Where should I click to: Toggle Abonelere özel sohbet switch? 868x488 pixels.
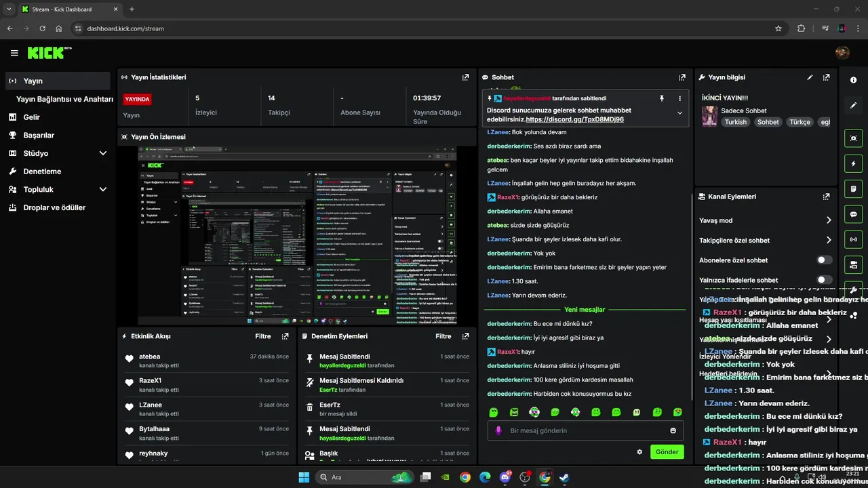click(x=824, y=260)
